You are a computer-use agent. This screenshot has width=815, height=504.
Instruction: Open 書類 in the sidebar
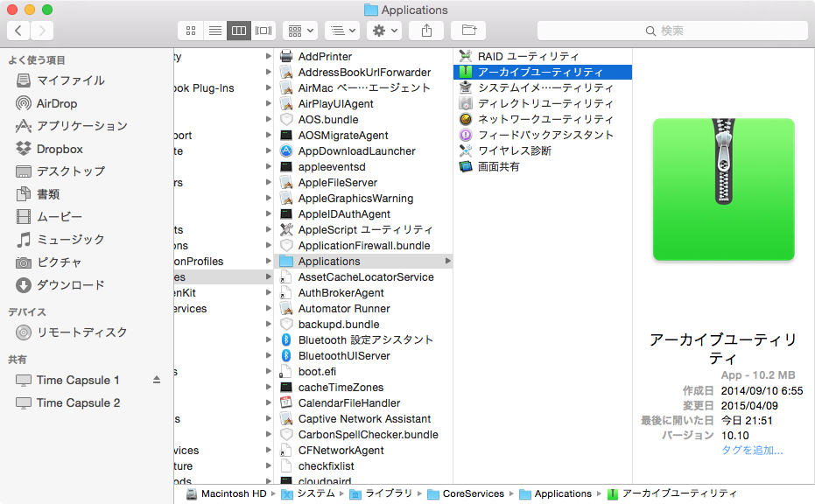[38, 194]
